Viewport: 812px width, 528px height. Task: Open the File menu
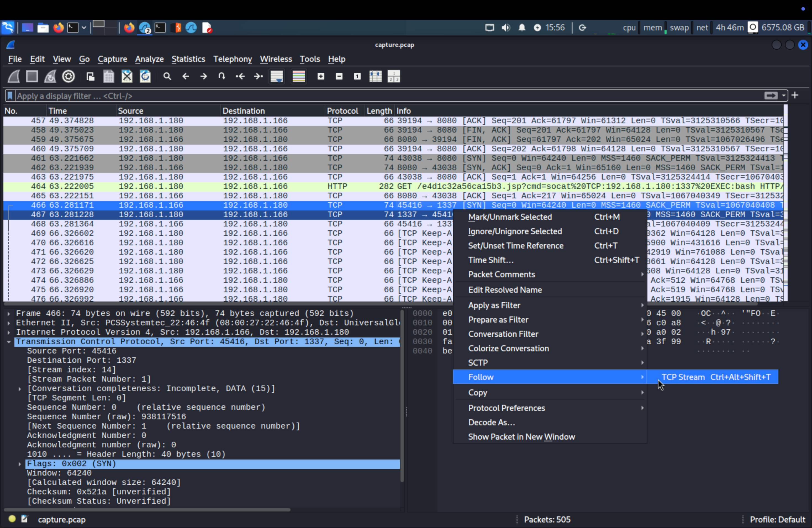(x=15, y=59)
